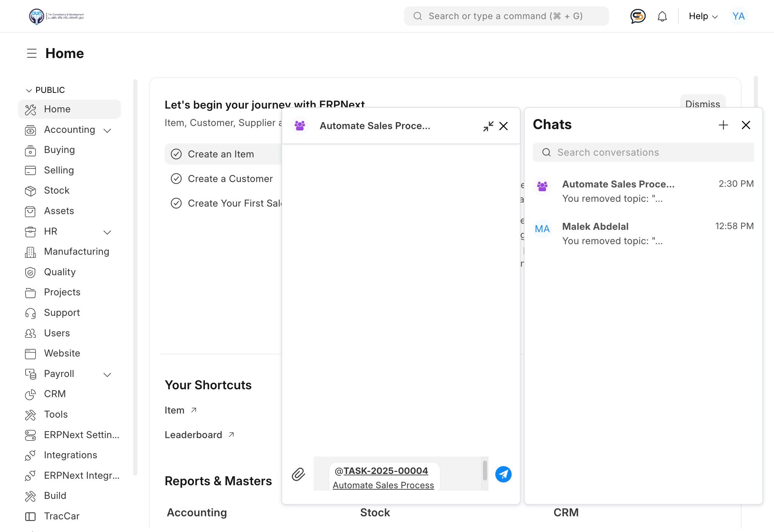Collapse the Automate Sales chat window
Screen dimensions: 774x532
(x=488, y=126)
